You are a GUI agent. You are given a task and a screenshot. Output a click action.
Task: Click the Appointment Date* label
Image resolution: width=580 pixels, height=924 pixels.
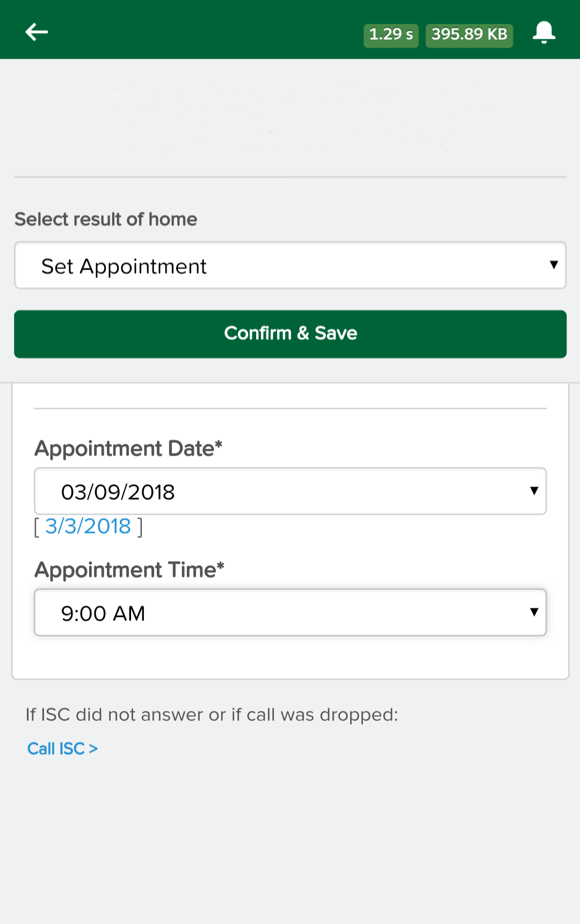tap(128, 449)
